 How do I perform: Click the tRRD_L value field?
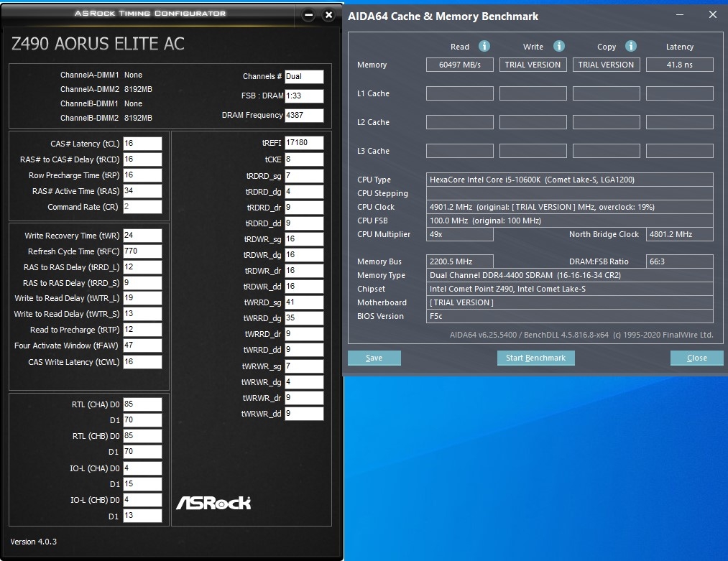point(142,266)
